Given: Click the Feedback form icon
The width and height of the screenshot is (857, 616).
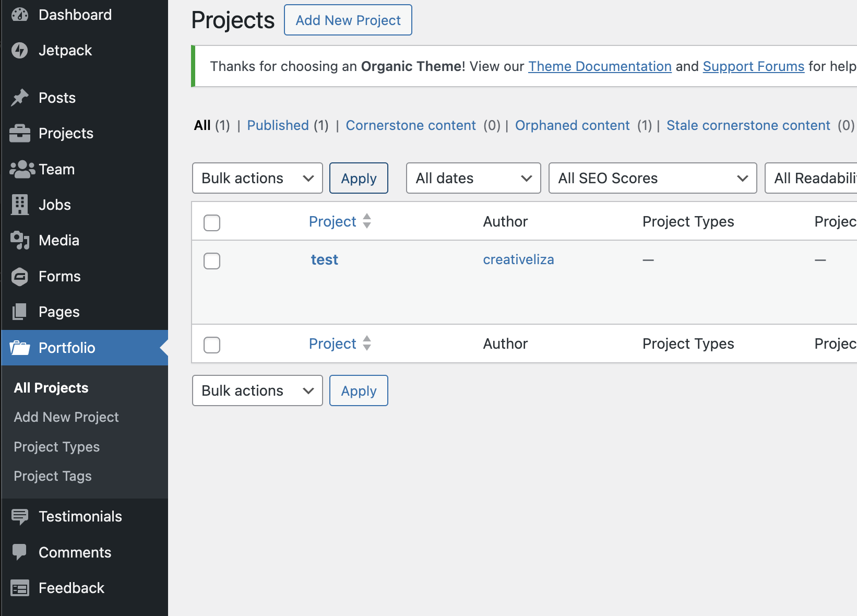Looking at the screenshot, I should (20, 588).
